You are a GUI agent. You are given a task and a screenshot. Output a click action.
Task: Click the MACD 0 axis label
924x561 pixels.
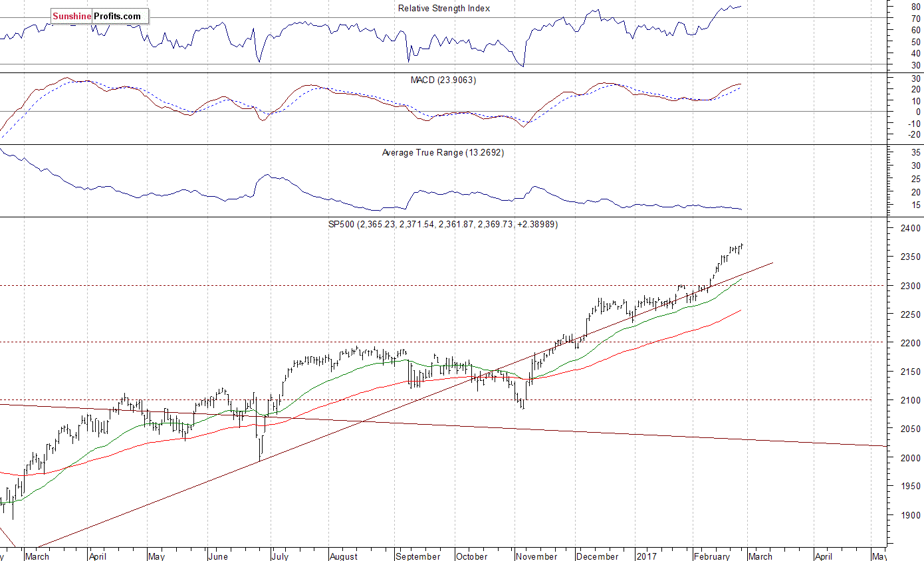point(918,112)
